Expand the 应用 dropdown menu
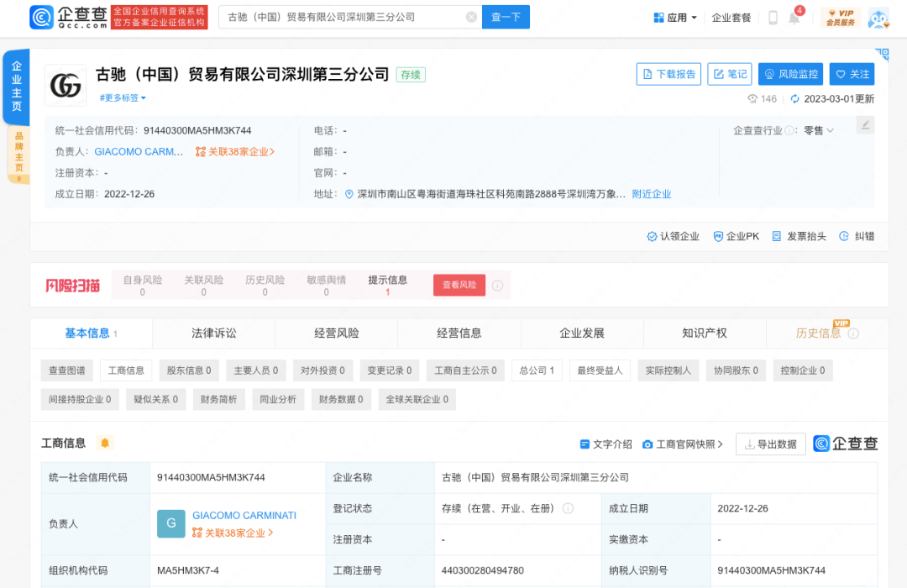The image size is (907, 588). point(675,18)
